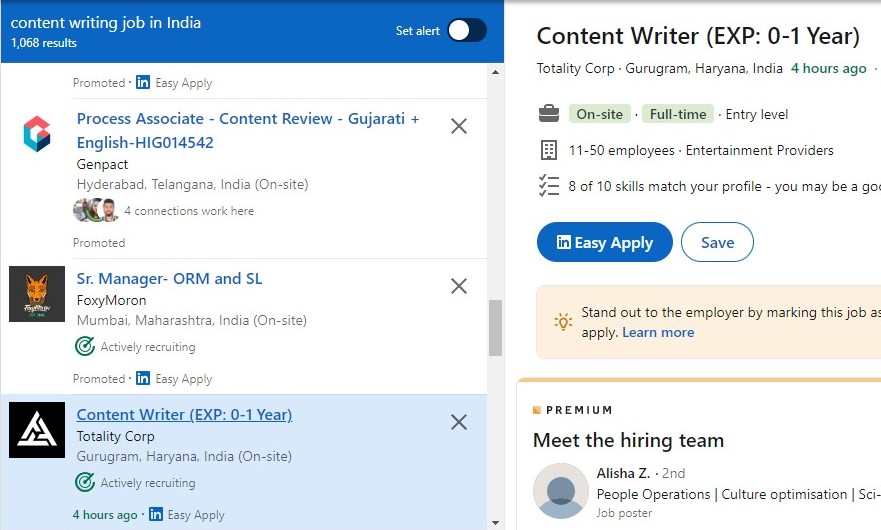
Task: Click the connections avatars at Genpact
Action: 96,210
